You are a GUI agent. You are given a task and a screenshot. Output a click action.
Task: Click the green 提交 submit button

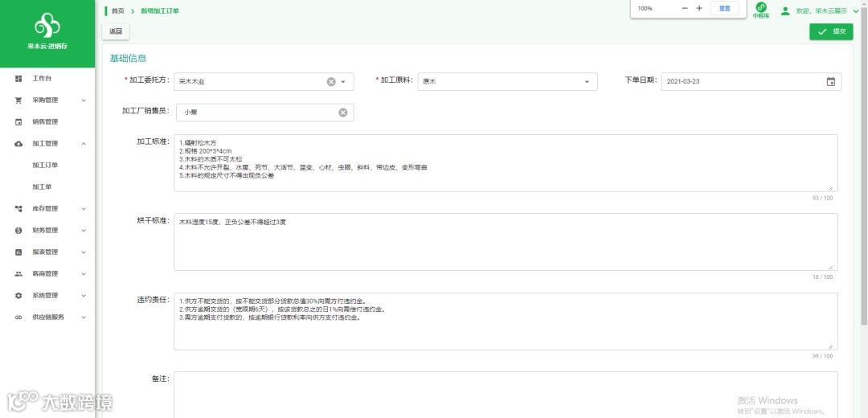coord(831,31)
